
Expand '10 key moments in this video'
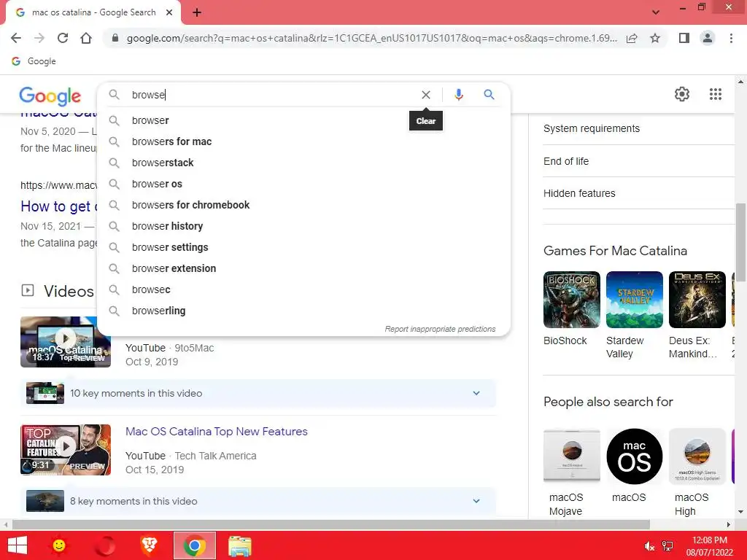click(258, 393)
